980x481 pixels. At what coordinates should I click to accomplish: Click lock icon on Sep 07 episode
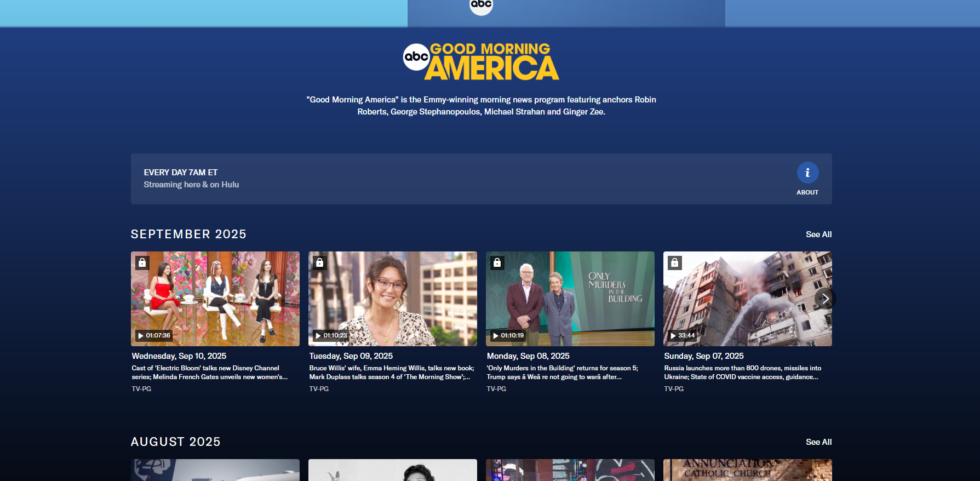(x=674, y=263)
